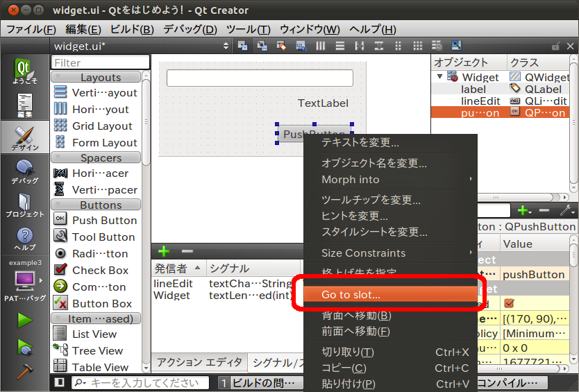579x392 pixels.
Task: Click the hammer Build icon
Action: click(25, 371)
